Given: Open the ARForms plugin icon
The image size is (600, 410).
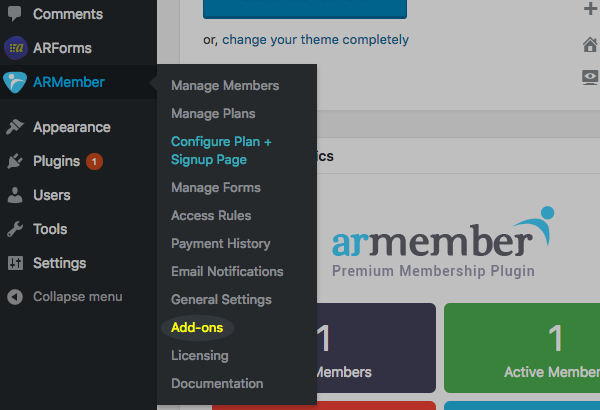Looking at the screenshot, I should [x=16, y=48].
